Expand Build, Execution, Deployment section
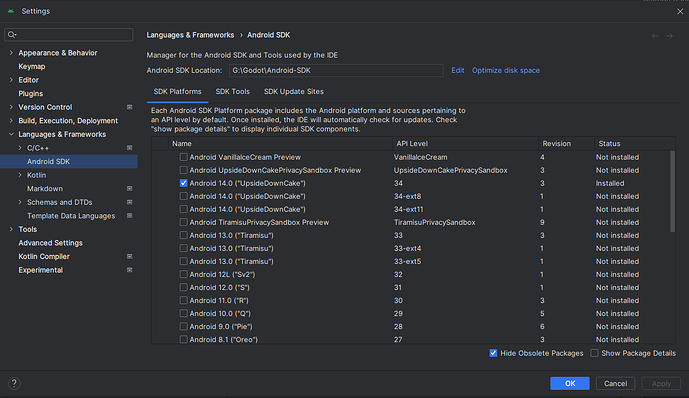Screen dimensions: 689x398 (11, 121)
